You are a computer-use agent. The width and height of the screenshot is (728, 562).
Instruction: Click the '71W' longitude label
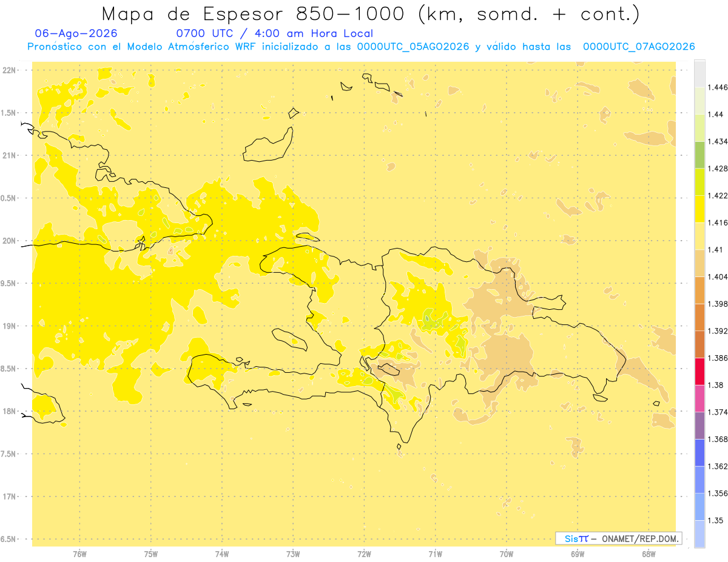coord(436,554)
